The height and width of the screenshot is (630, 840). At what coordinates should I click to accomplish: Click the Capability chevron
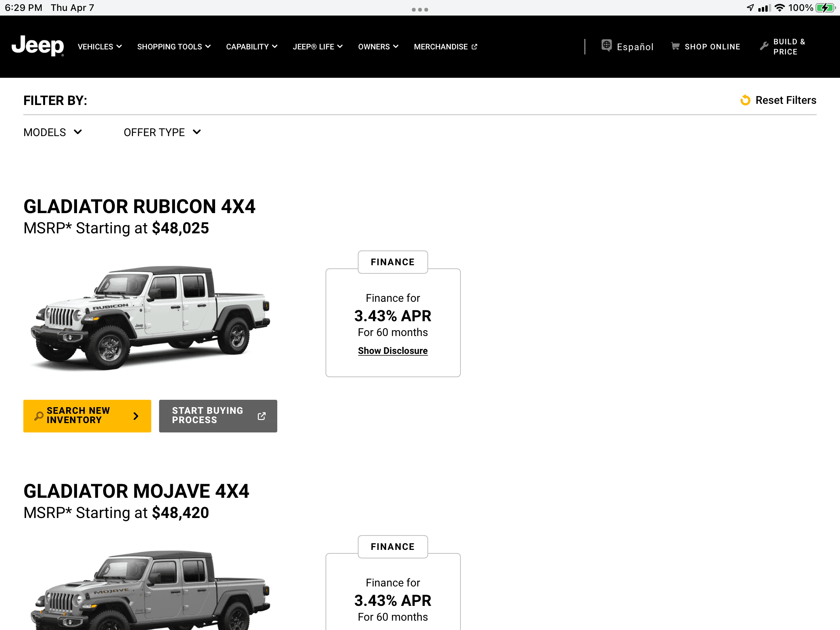(x=275, y=47)
